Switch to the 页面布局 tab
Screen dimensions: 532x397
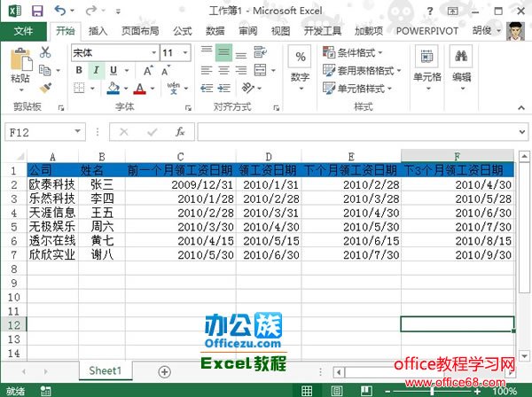(140, 31)
